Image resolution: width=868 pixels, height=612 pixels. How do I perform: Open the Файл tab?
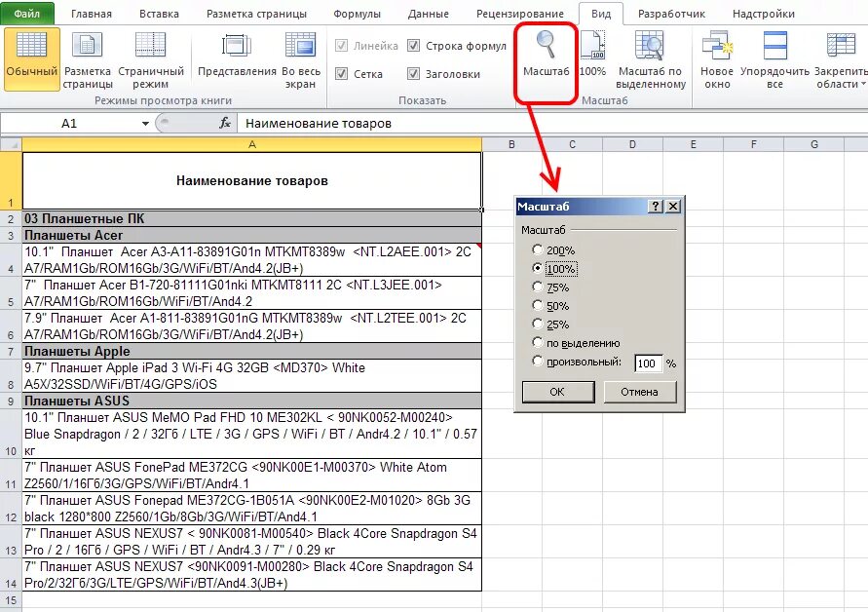click(26, 14)
